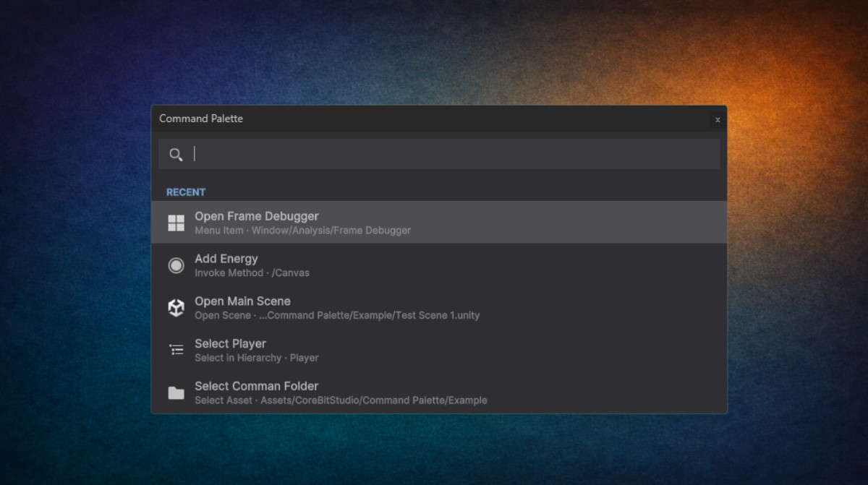
Task: Click the Command Palette title text
Action: [x=201, y=119]
